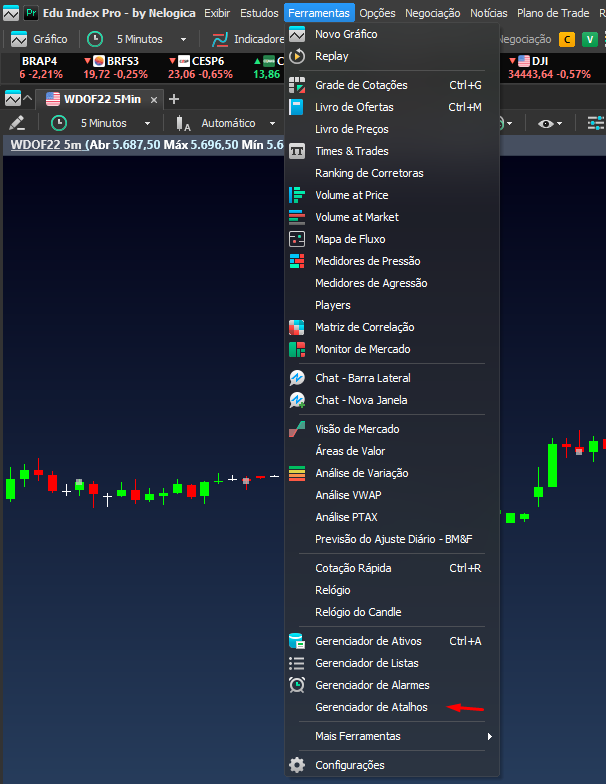Open Mapa de Fluxo icon
Viewport: 606px width, 784px height.
click(297, 239)
